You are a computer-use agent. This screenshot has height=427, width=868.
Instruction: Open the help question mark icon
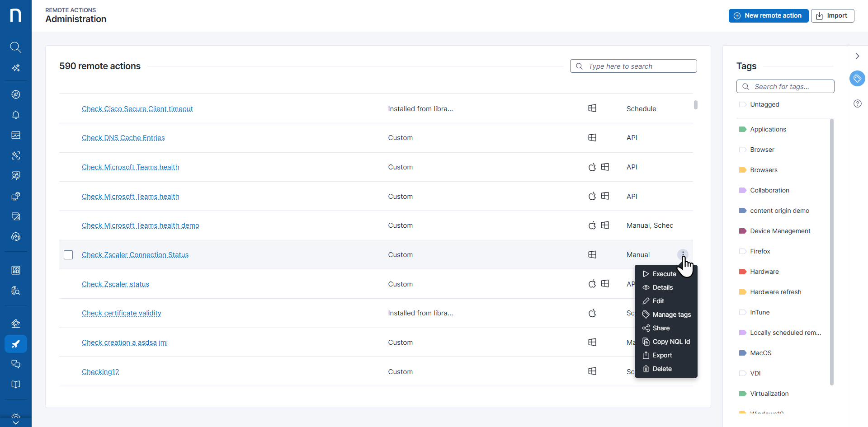857,103
